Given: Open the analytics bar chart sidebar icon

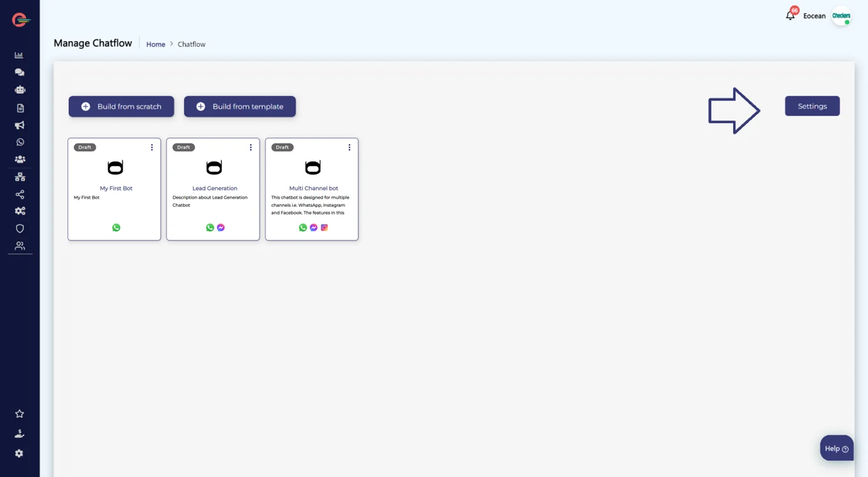Looking at the screenshot, I should coord(20,56).
